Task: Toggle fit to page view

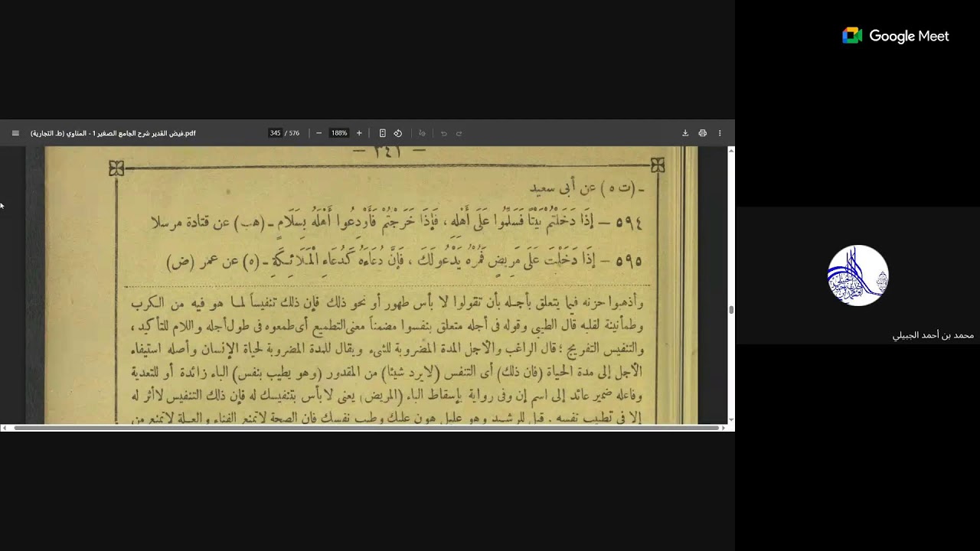Action: point(383,133)
